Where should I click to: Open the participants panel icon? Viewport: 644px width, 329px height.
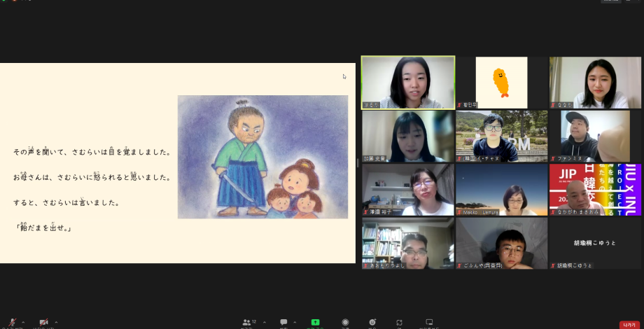point(246,322)
